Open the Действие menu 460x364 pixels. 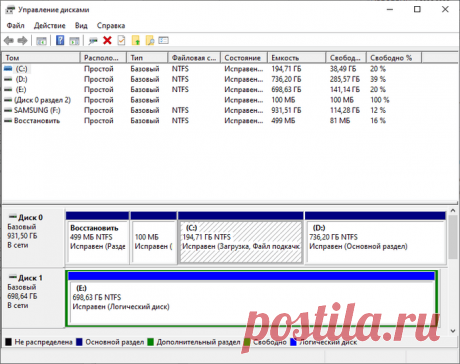[x=50, y=26]
